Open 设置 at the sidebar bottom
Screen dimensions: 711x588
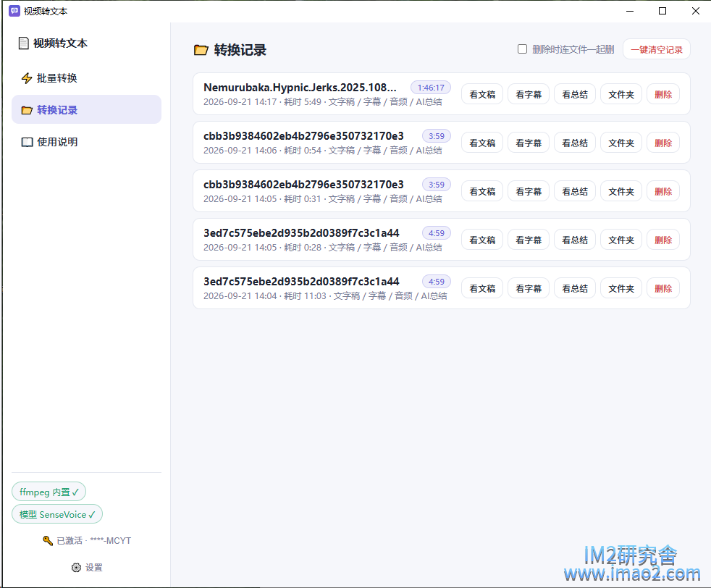pyautogui.click(x=87, y=568)
